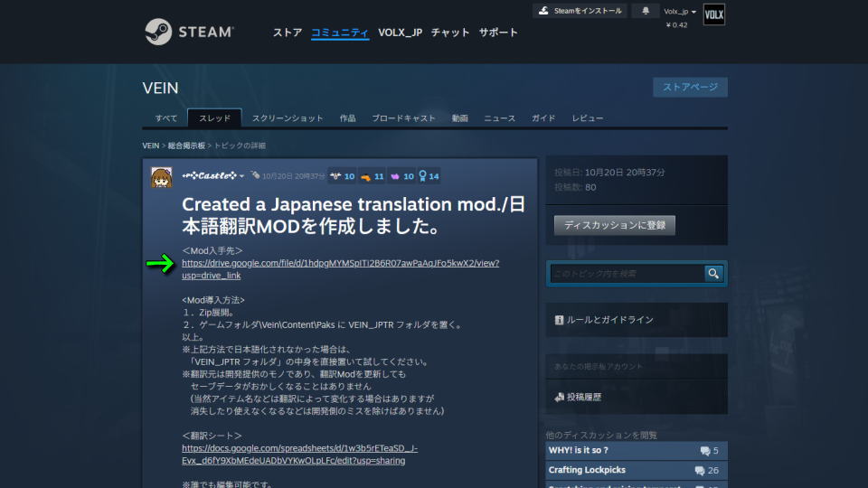The height and width of the screenshot is (488, 868).
Task: Open the 投稿履歴 link
Action: point(584,397)
